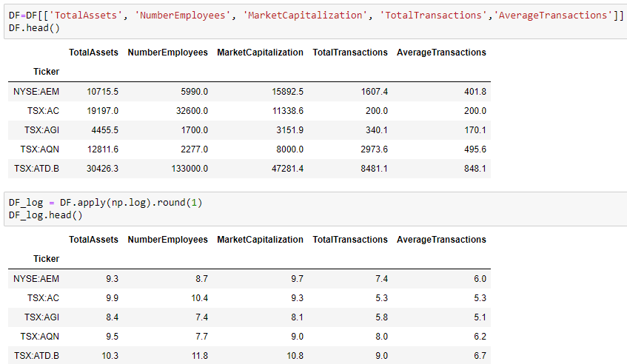627x364 pixels.
Task: Click MarketCapitalization header in the first table
Action: pos(260,53)
